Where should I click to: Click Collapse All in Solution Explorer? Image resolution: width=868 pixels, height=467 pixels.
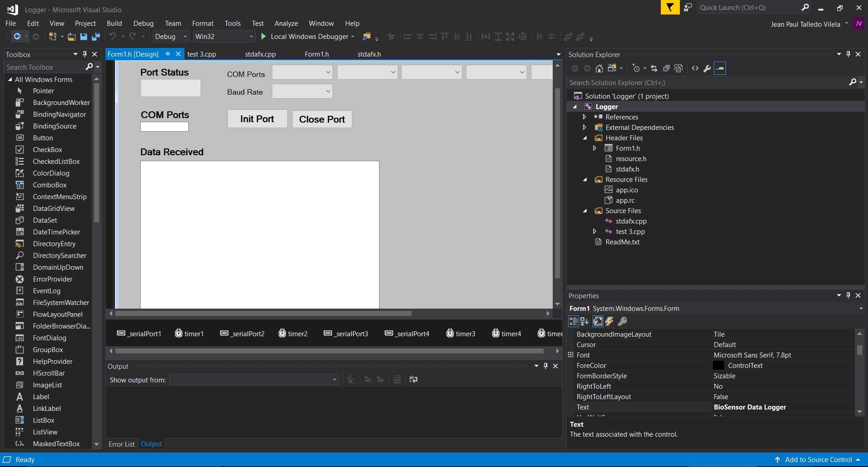point(666,68)
